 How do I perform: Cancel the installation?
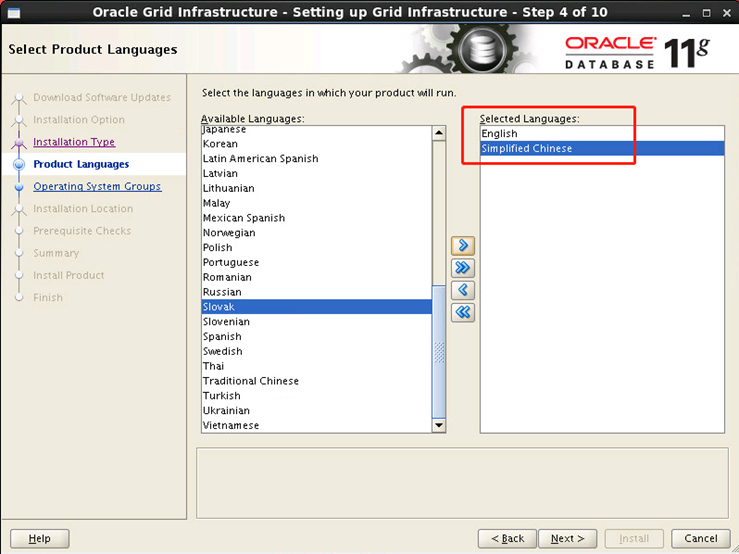(701, 538)
